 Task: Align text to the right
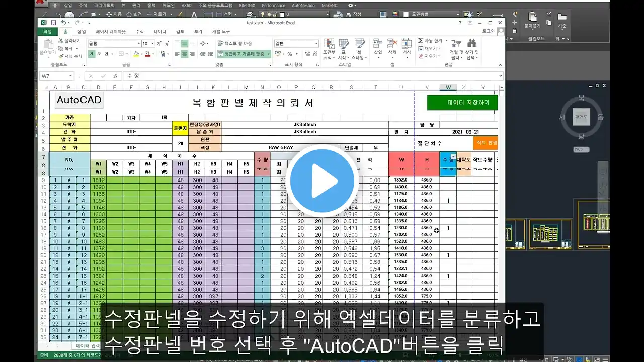[192, 54]
